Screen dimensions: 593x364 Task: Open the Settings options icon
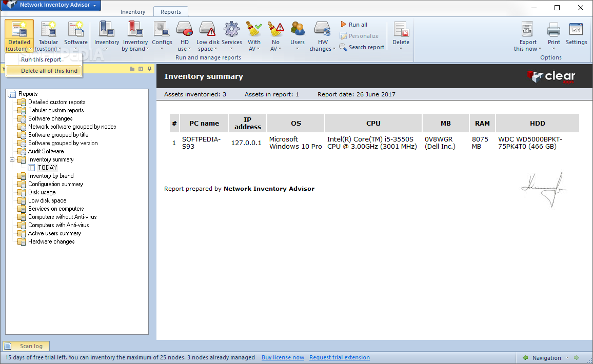pyautogui.click(x=576, y=30)
